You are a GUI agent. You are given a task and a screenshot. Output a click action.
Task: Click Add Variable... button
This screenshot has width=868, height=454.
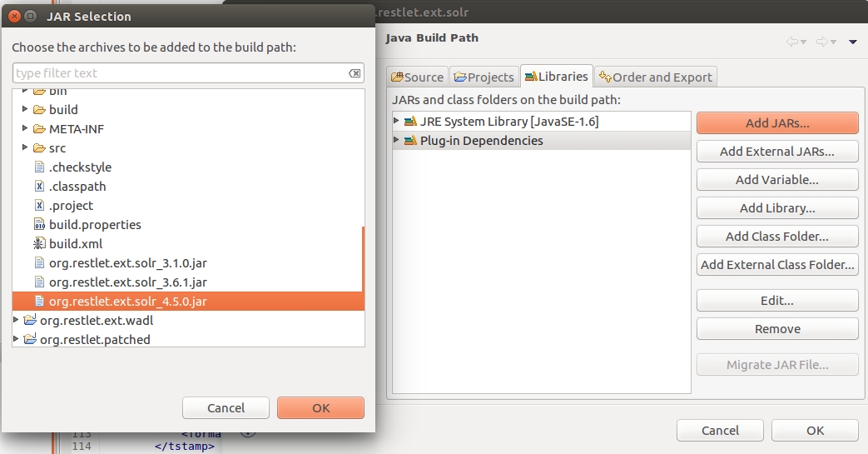point(777,180)
